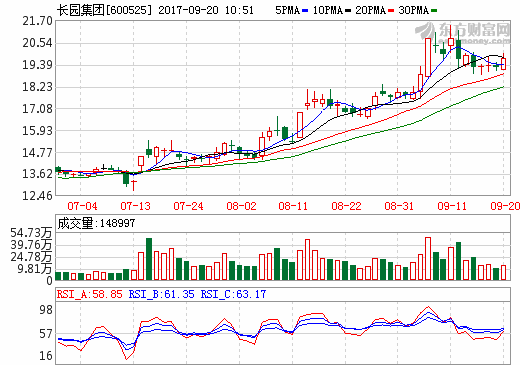Click the 57 label on RSI axis
Screen dimensions: 520x365
point(46,334)
